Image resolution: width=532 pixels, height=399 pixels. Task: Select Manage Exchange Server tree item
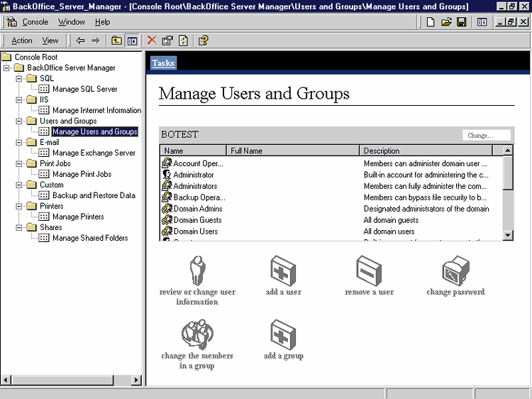pyautogui.click(x=94, y=153)
